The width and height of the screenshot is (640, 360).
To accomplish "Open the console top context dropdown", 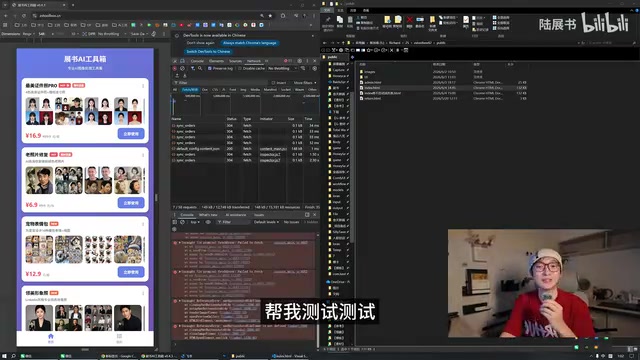I will pos(195,222).
